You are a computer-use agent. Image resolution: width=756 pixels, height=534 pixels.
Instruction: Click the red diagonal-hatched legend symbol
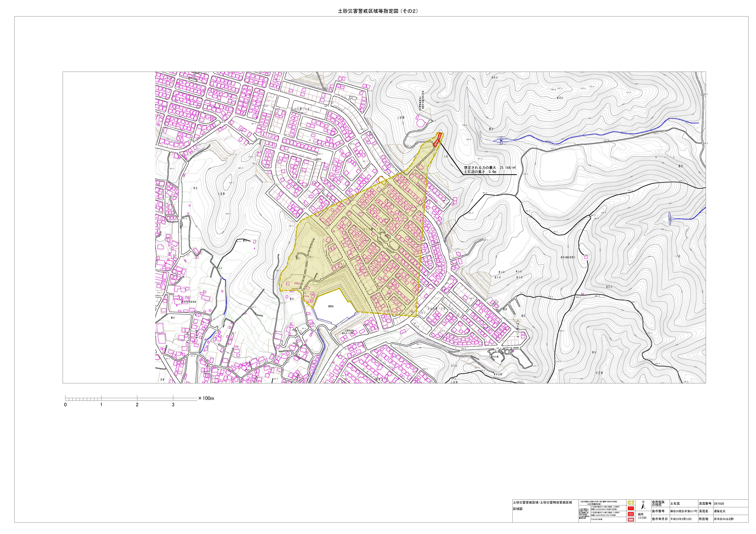[631, 514]
